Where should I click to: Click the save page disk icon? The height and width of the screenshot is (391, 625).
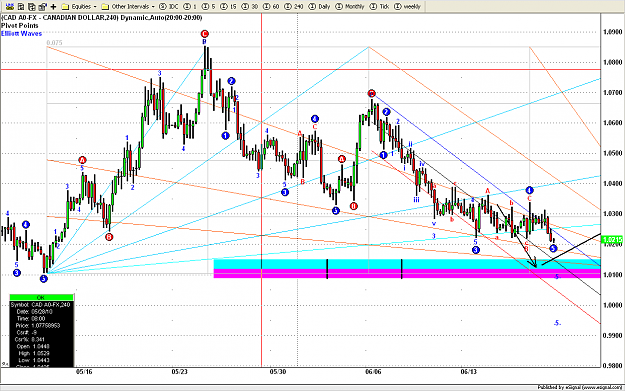pos(22,6)
